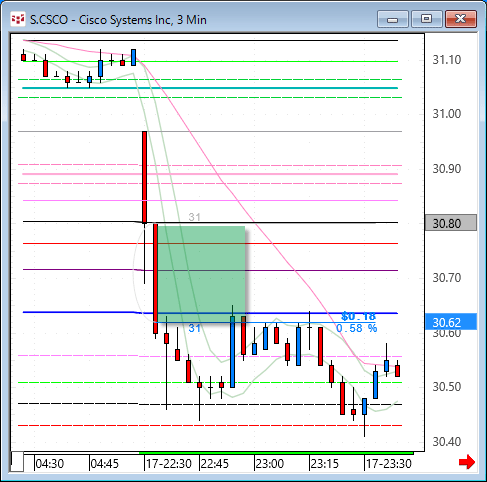Click the gray 31 label above rectangle
487x482 pixels.
(195, 217)
